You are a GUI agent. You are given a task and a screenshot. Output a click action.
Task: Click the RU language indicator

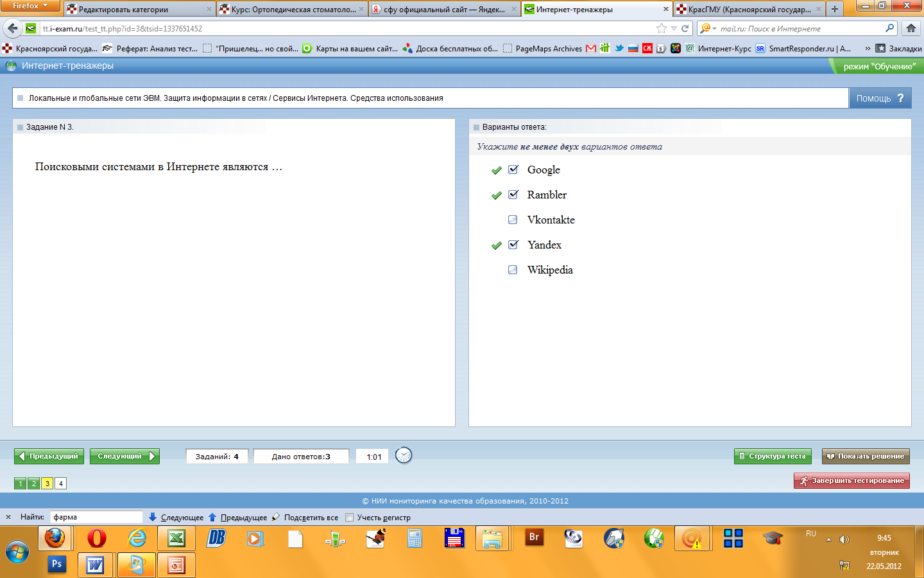[811, 534]
